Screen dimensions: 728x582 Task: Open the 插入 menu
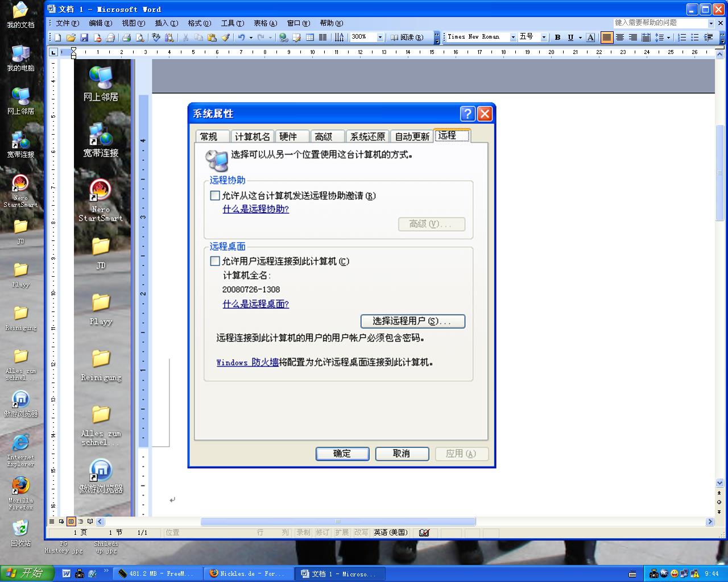[166, 23]
